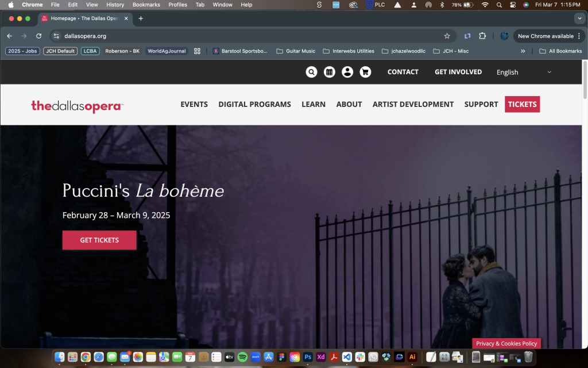Click The Dallas Opera logo

coord(77,105)
